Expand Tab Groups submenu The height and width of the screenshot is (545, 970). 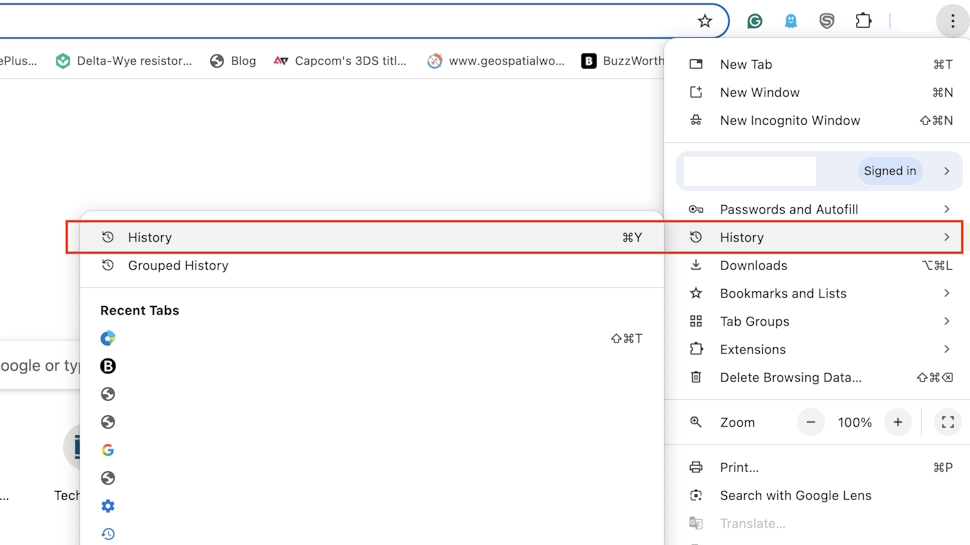click(x=817, y=321)
